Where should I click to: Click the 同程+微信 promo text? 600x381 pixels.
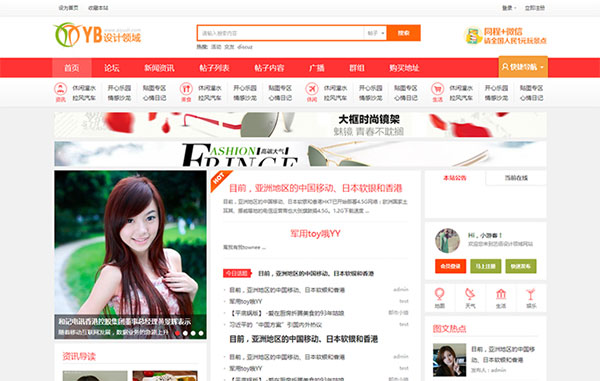515,36
